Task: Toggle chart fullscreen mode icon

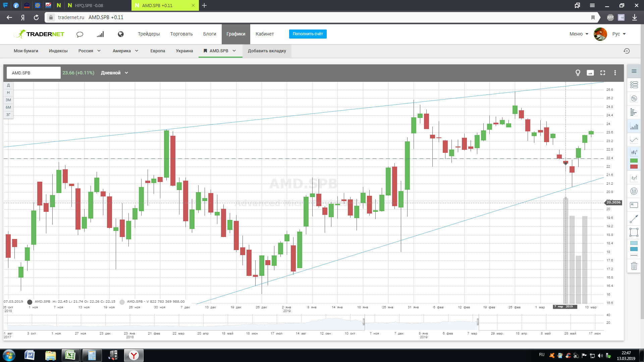Action: (603, 73)
